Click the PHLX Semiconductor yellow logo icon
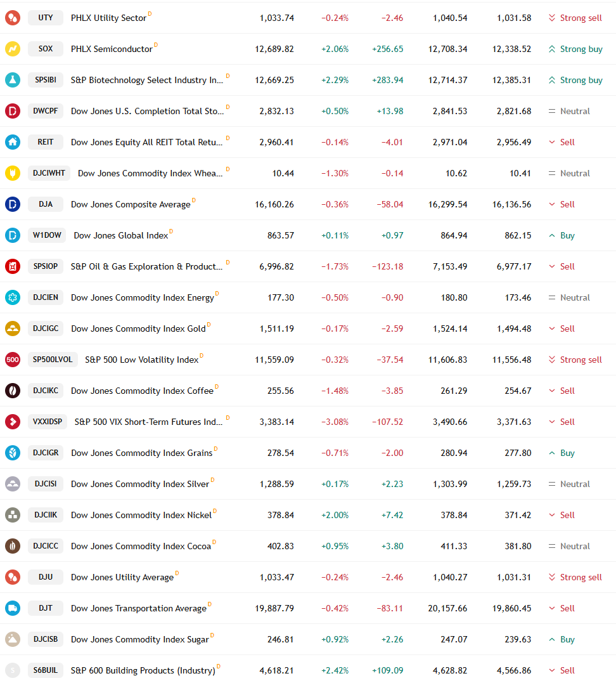 13,49
